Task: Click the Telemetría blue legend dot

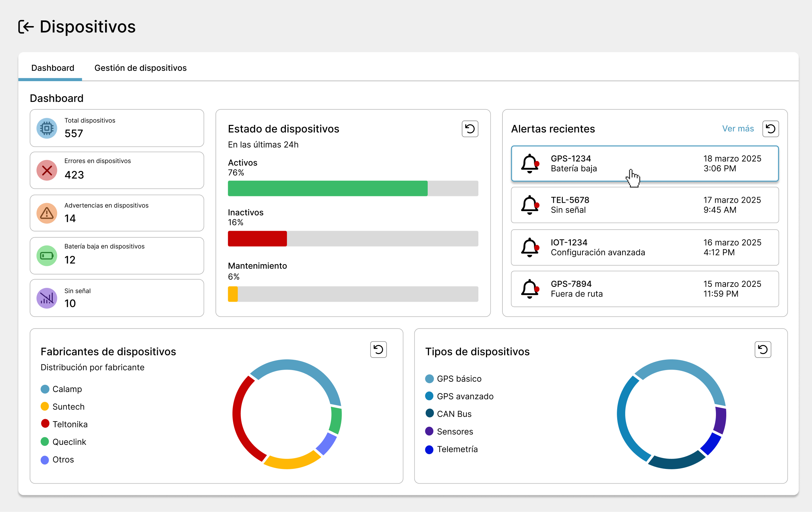Action: 429,450
